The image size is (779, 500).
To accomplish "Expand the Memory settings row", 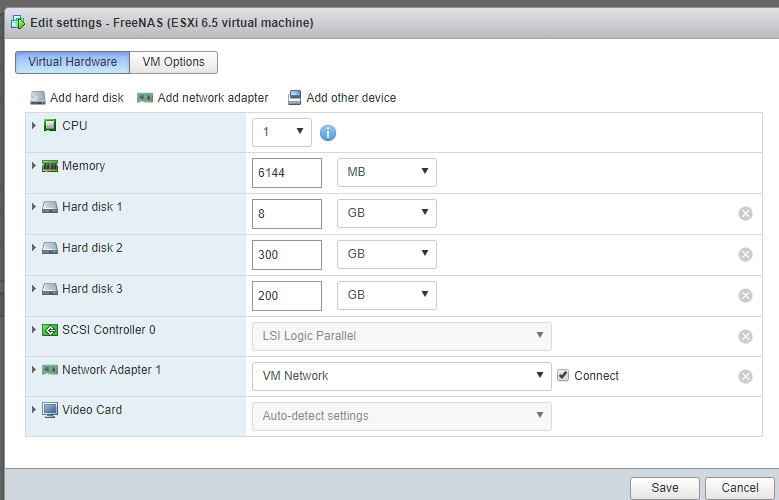I will 34,166.
